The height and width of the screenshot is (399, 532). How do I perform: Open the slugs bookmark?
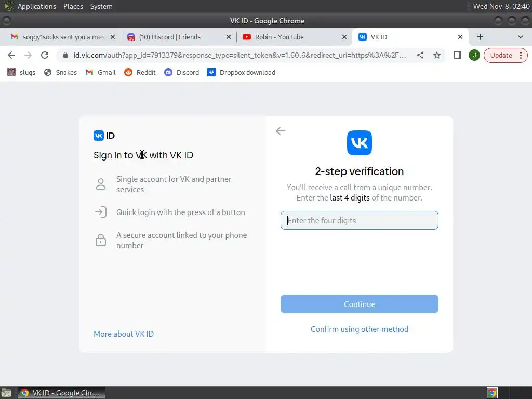21,72
